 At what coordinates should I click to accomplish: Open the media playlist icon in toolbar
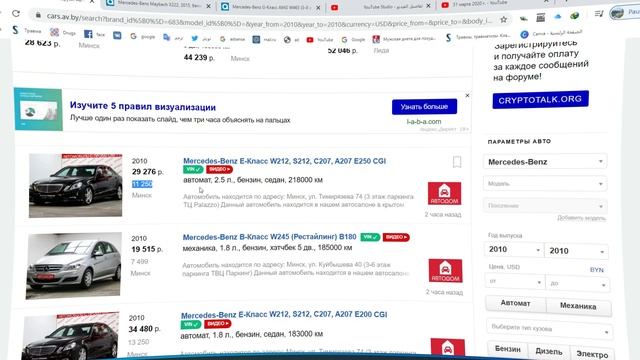pyautogui.click(x=599, y=14)
